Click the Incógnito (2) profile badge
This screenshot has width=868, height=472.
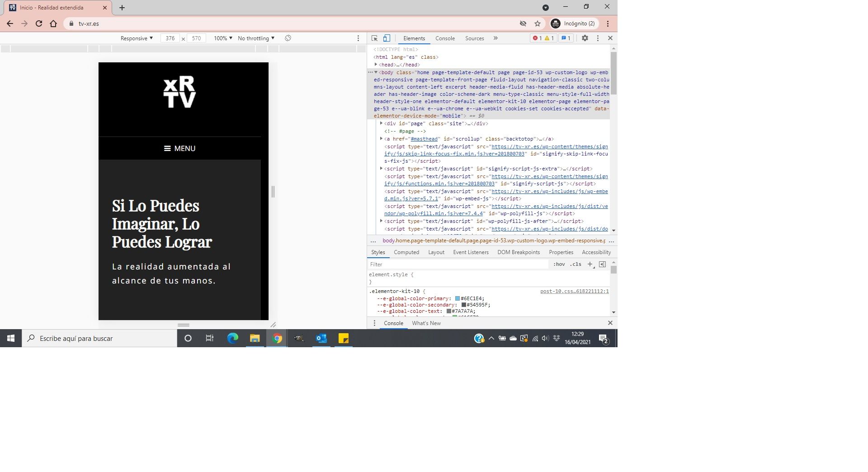click(573, 24)
